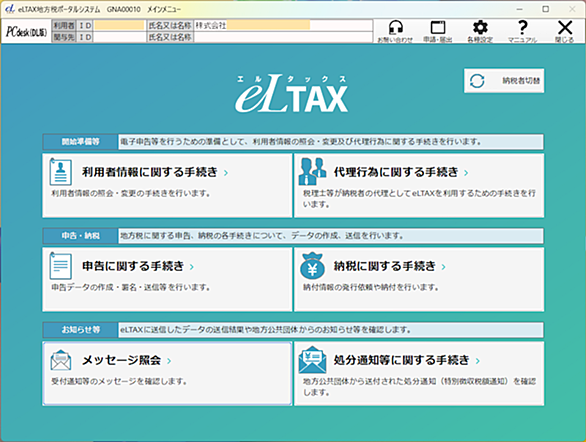The height and width of the screenshot is (442, 586).
Task: Select the 処分通知等に関する手続き tile
Action: coord(419,374)
